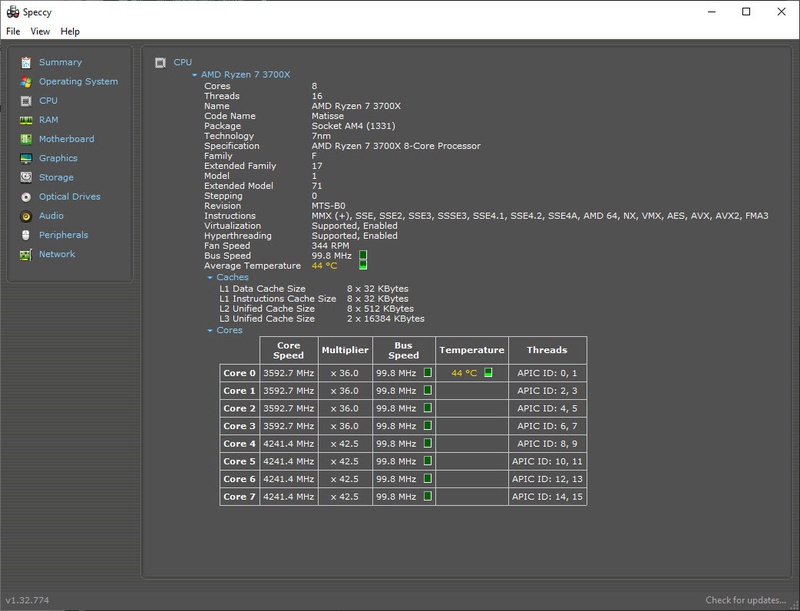Click the Socket AM4 (1331) package value
The width and height of the screenshot is (800, 611).
click(x=354, y=126)
